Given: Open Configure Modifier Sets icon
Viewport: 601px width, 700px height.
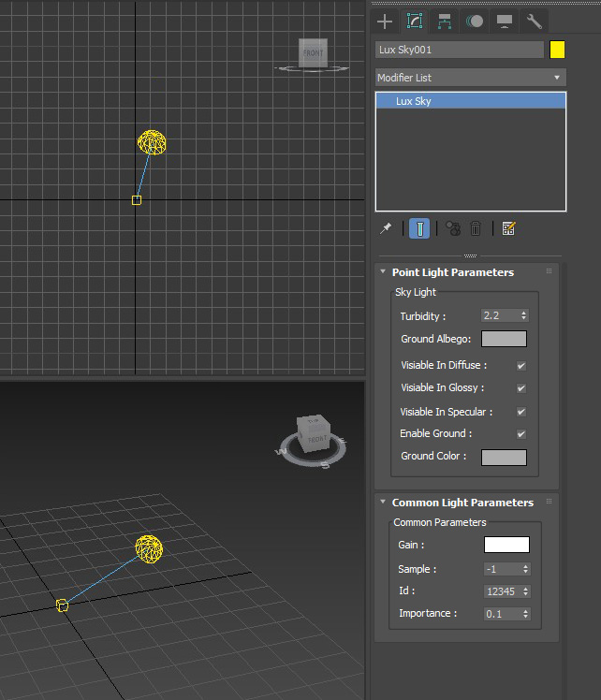Looking at the screenshot, I should (508, 228).
